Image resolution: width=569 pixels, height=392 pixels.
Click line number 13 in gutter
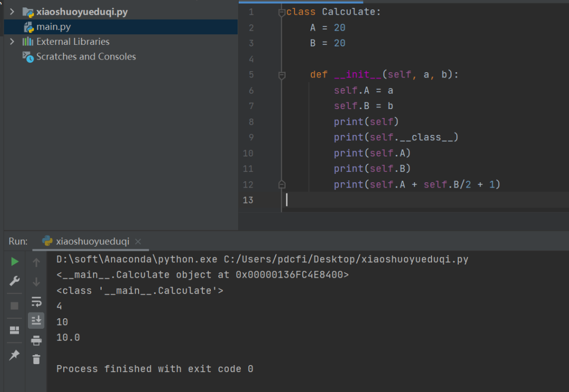click(248, 200)
